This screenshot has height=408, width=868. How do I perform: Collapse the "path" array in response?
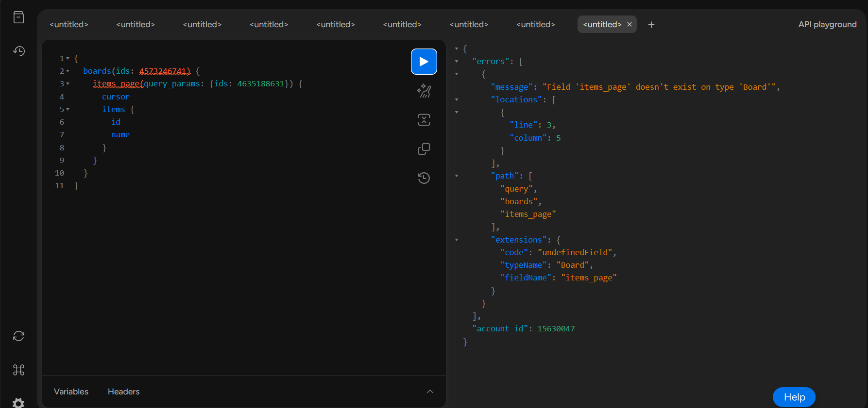click(x=457, y=176)
